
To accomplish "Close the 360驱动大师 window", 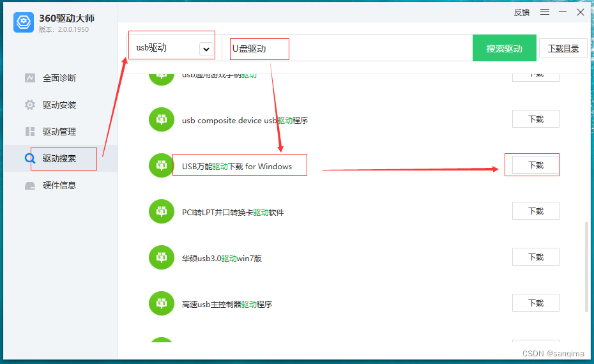I will (581, 12).
